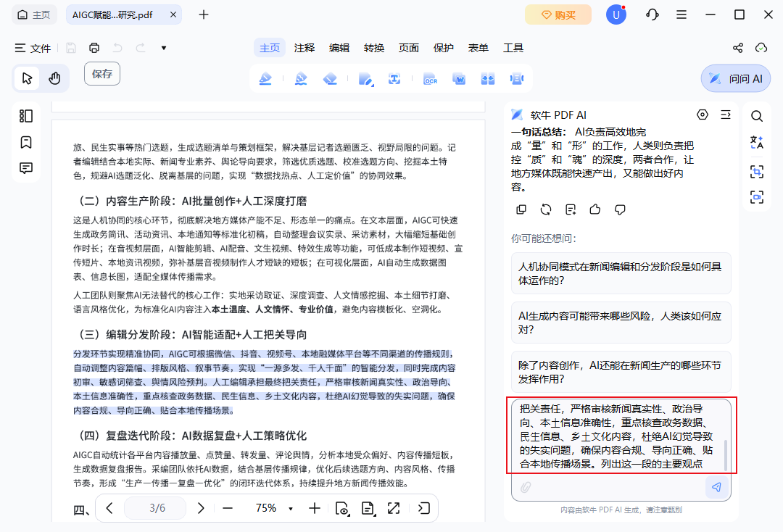Collapse the bottom page navigation bar

[x=424, y=508]
